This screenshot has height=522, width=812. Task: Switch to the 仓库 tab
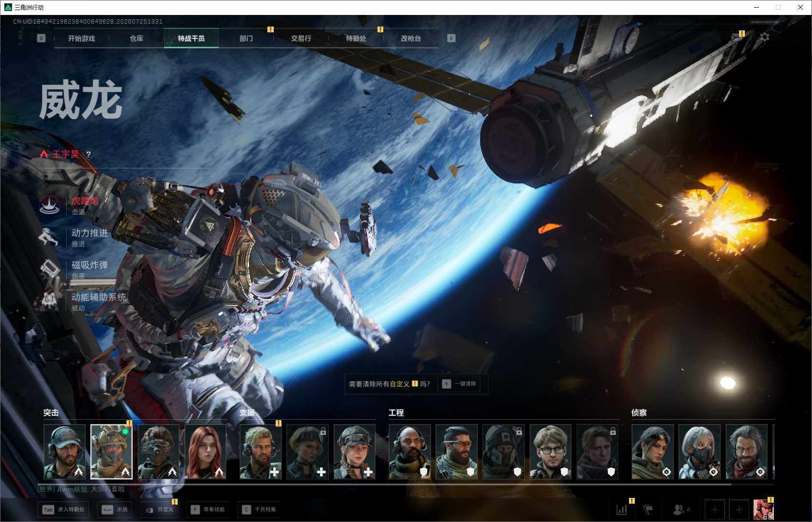point(137,38)
